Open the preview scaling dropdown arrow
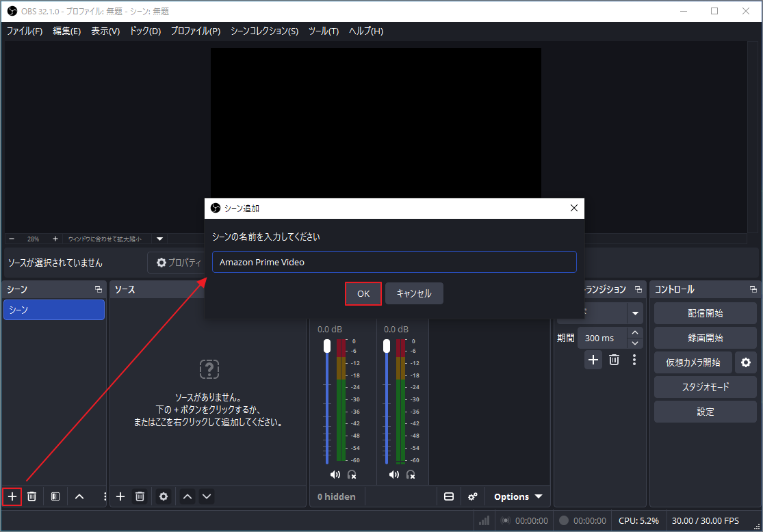763x532 pixels. [159, 239]
